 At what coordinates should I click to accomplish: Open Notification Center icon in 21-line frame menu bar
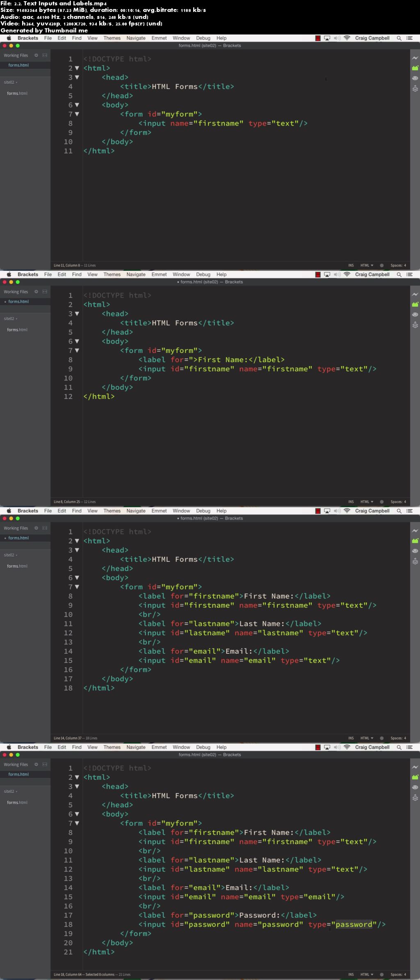tap(409, 747)
